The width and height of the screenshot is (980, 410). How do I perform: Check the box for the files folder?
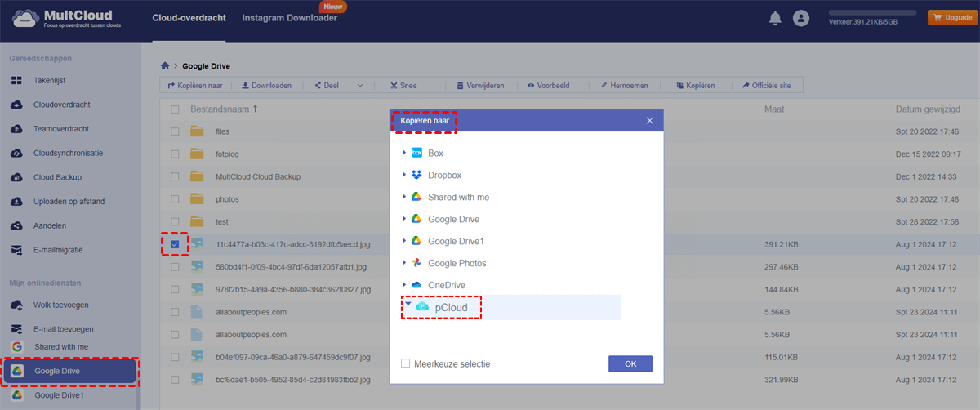[x=175, y=131]
